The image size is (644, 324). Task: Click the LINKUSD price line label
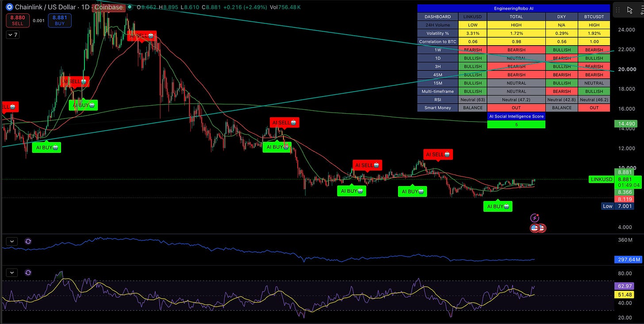[602, 179]
